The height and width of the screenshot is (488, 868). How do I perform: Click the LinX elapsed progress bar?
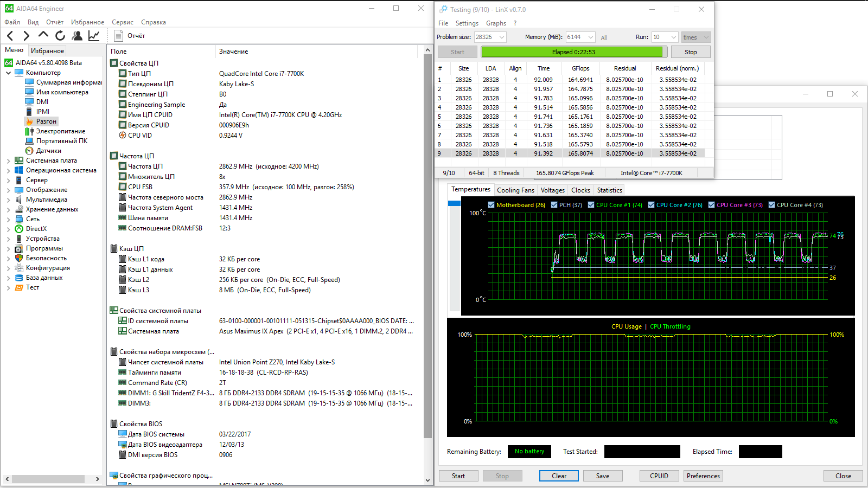point(573,52)
